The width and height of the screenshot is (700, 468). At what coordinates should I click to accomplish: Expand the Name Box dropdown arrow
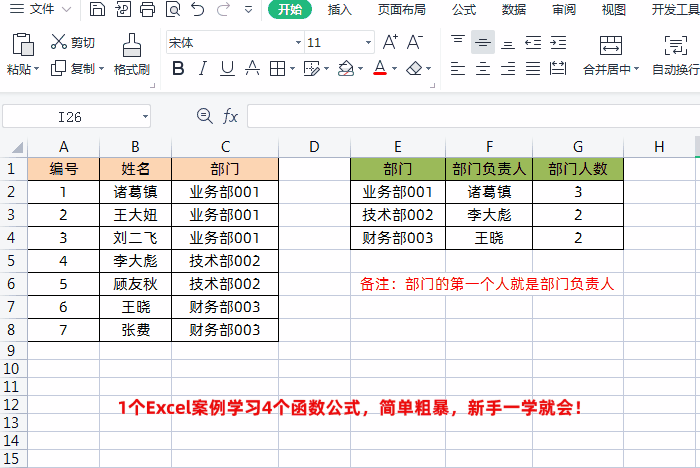coord(144,117)
